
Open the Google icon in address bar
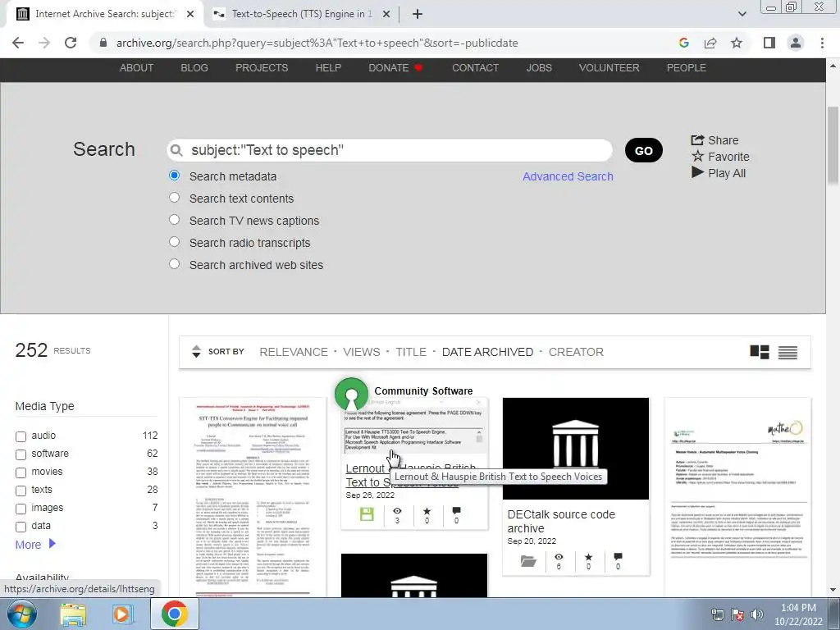(x=683, y=43)
